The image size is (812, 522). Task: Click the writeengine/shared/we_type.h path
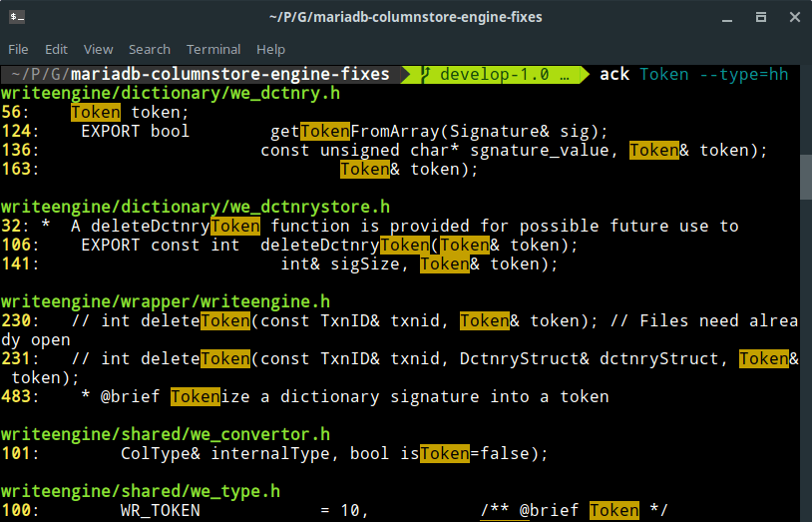point(140,491)
